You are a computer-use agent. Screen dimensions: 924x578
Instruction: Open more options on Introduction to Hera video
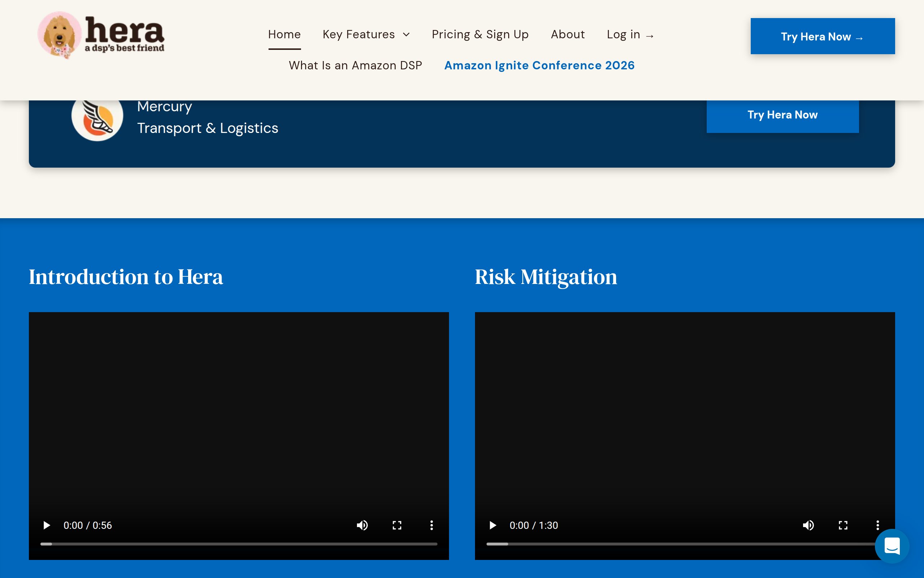(x=432, y=525)
